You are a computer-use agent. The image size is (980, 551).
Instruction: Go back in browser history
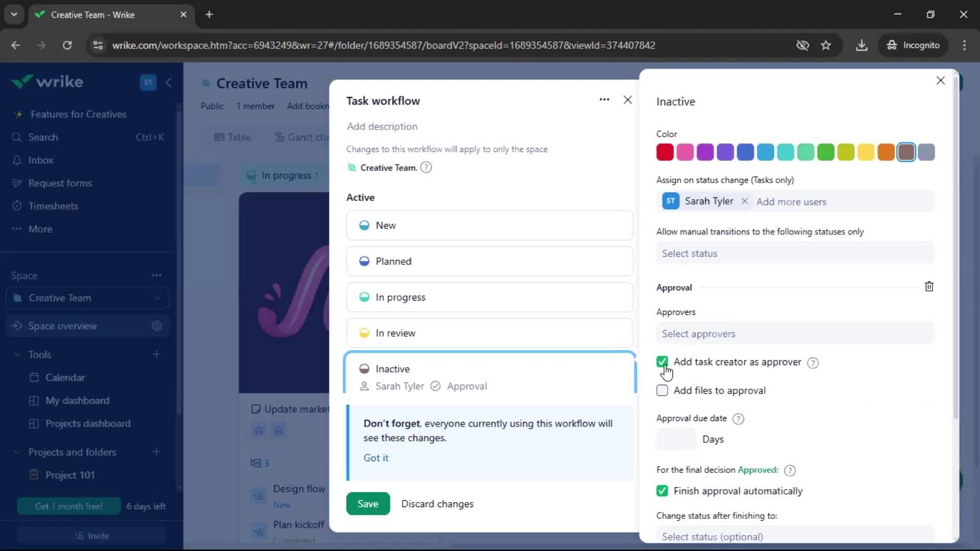(x=16, y=45)
